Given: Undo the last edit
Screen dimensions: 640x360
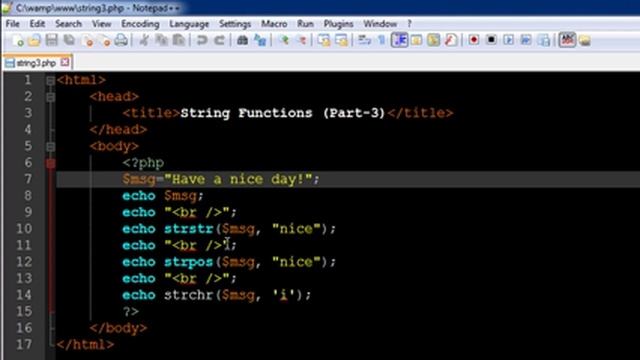Looking at the screenshot, I should (202, 40).
